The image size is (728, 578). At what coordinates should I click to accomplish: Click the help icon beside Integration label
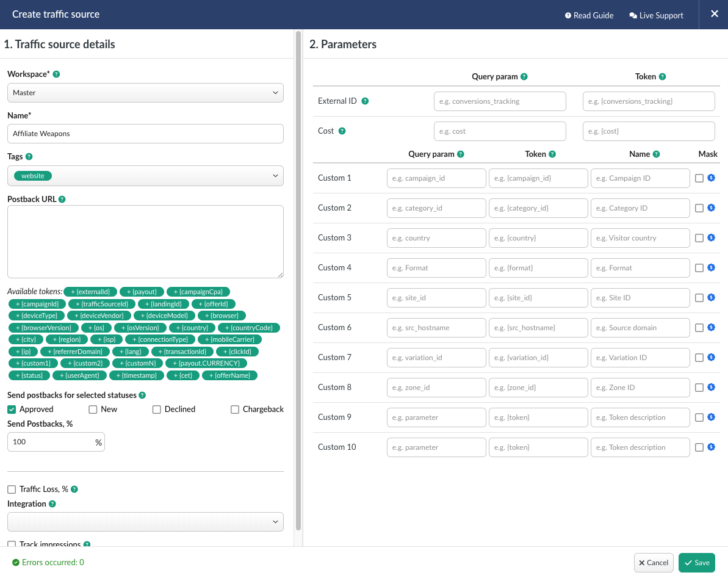[52, 504]
